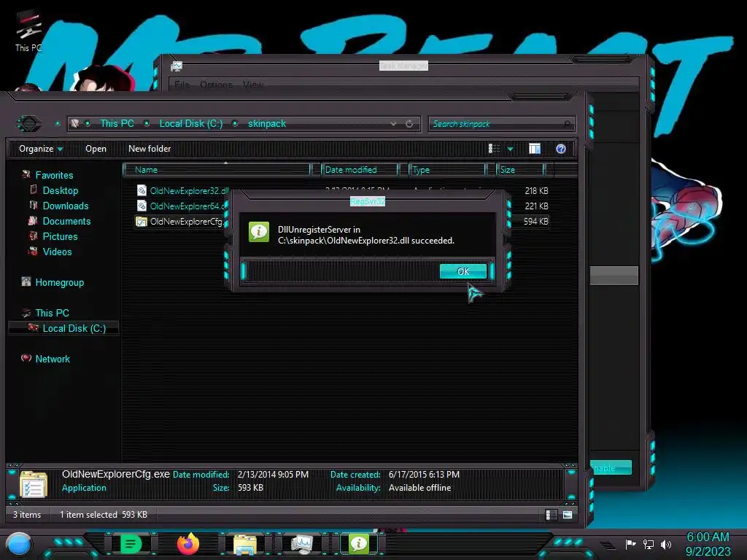Sort by the Date modified column header
Viewport: 747px width, 560px height.
[x=360, y=169]
